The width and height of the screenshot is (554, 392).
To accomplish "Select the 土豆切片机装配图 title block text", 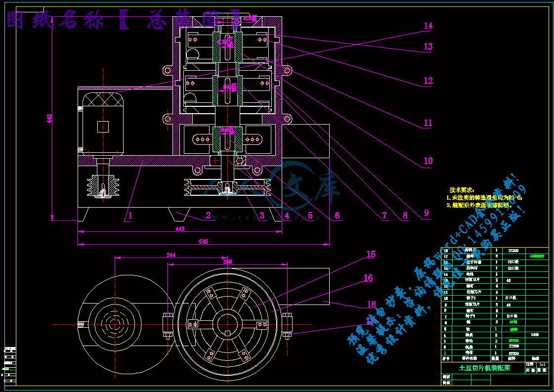I will click(x=484, y=368).
